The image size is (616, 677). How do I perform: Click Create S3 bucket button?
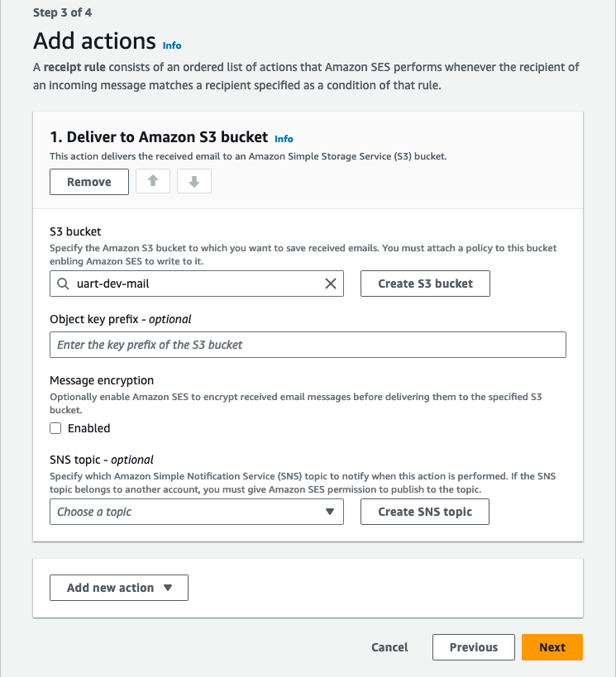[x=425, y=284]
